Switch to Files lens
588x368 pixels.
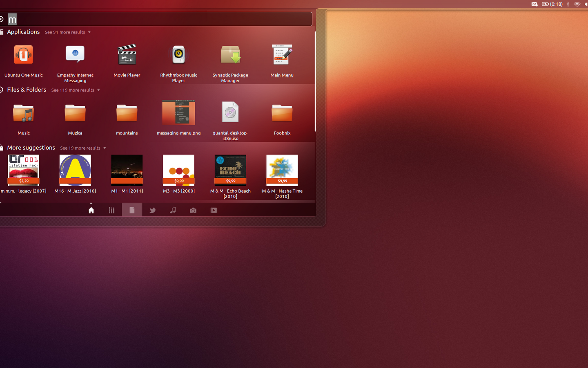tap(132, 210)
